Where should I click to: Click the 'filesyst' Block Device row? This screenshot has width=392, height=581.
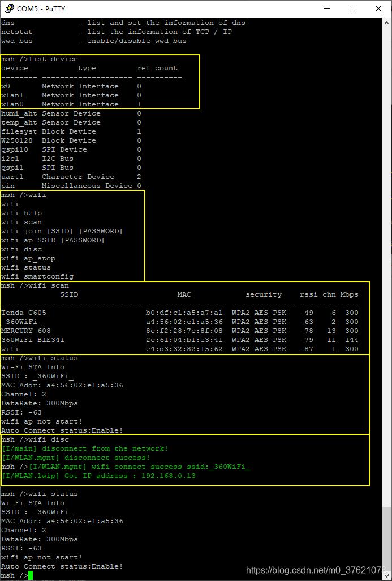click(x=71, y=131)
